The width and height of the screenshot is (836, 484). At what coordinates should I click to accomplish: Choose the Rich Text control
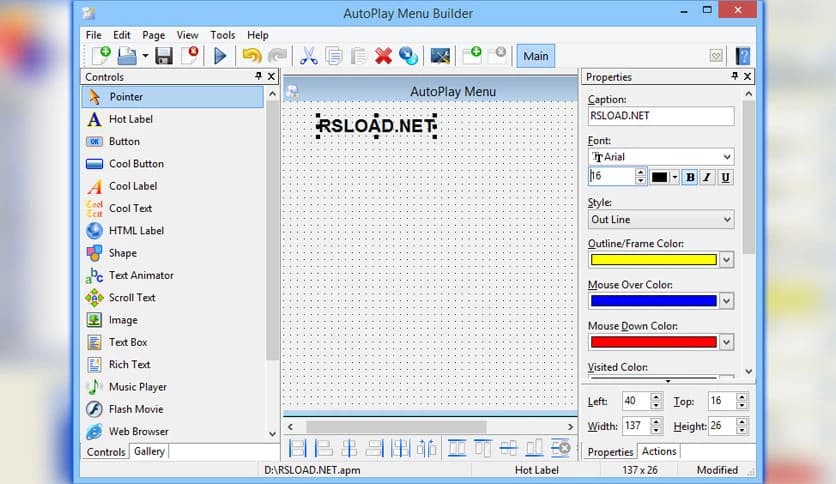pos(173,365)
